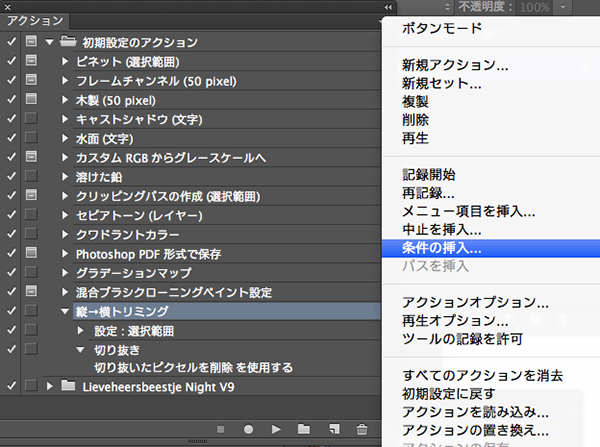Expand the Lieveheersbeestje Night V9 set

[x=49, y=386]
